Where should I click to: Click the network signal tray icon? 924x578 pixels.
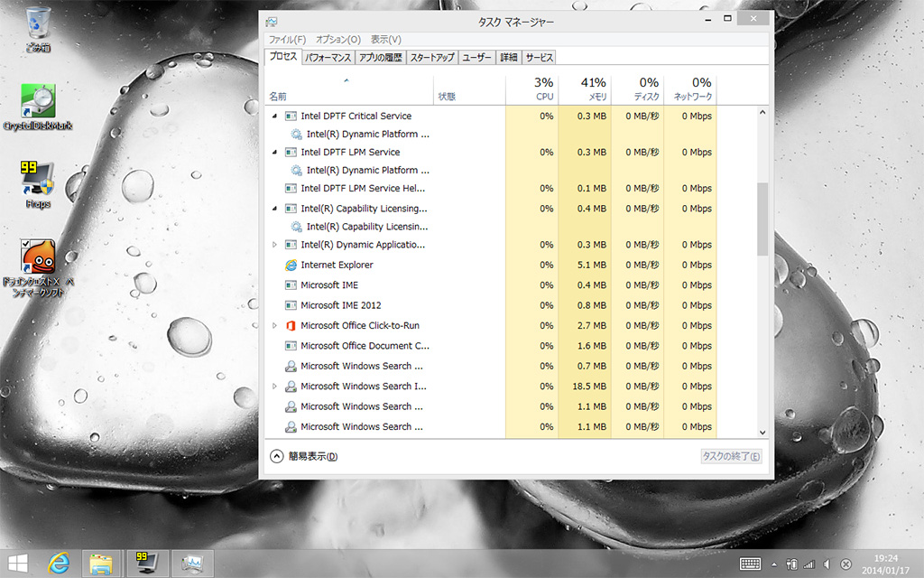click(809, 564)
